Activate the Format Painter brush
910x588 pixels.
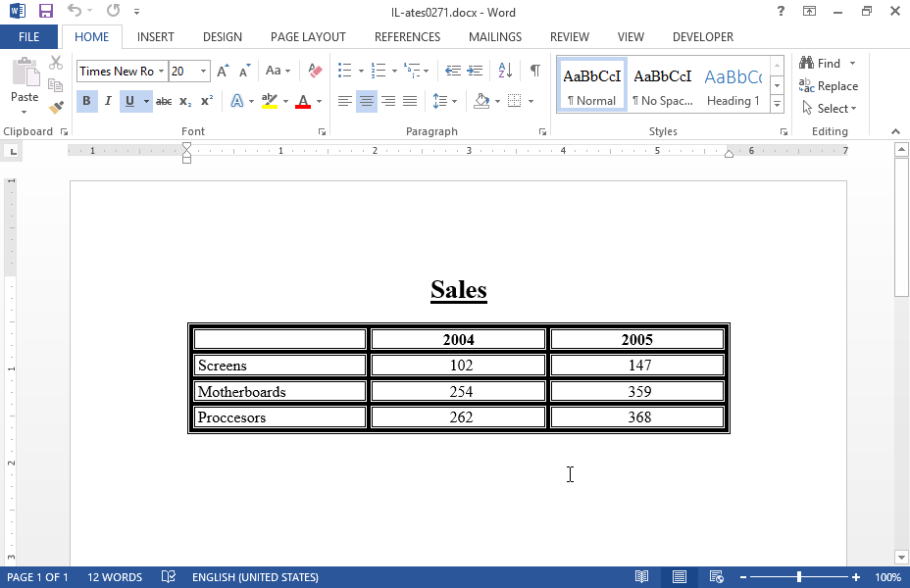[56, 107]
